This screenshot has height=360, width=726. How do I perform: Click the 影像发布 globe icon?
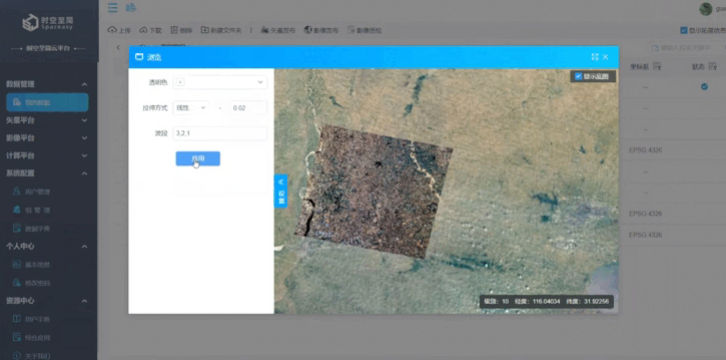(308, 30)
